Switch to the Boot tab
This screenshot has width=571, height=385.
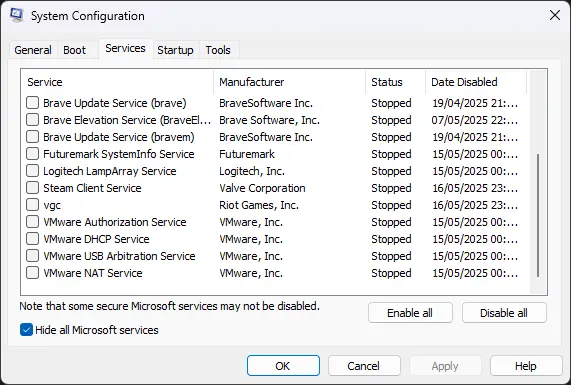click(x=74, y=50)
